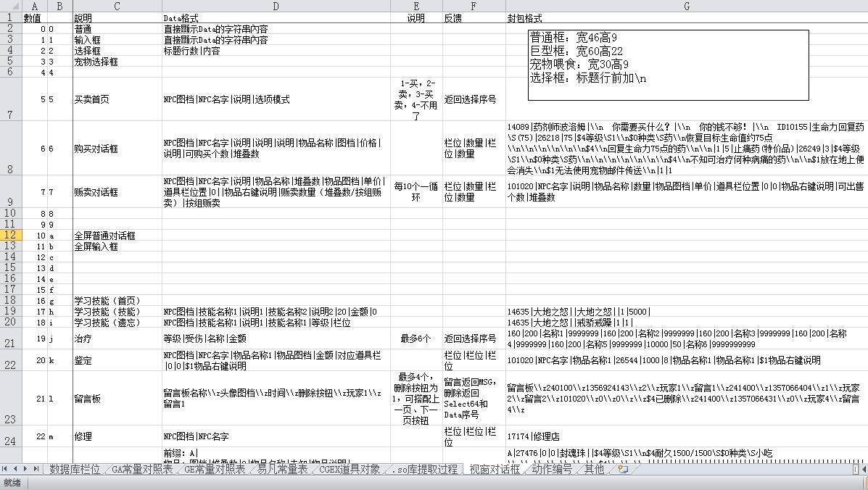Jump to the last sheet using the navigation arrow
The width and height of the screenshot is (868, 490).
click(x=36, y=469)
